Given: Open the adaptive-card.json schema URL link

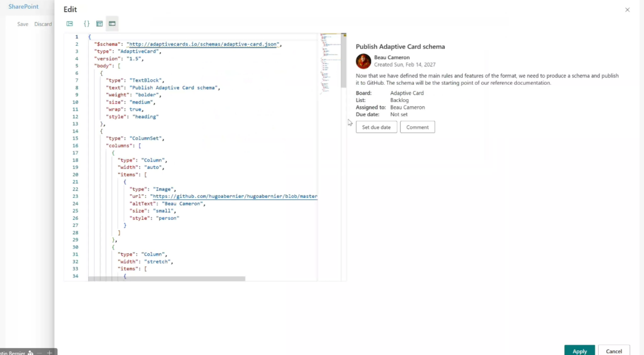Looking at the screenshot, I should 203,45.
